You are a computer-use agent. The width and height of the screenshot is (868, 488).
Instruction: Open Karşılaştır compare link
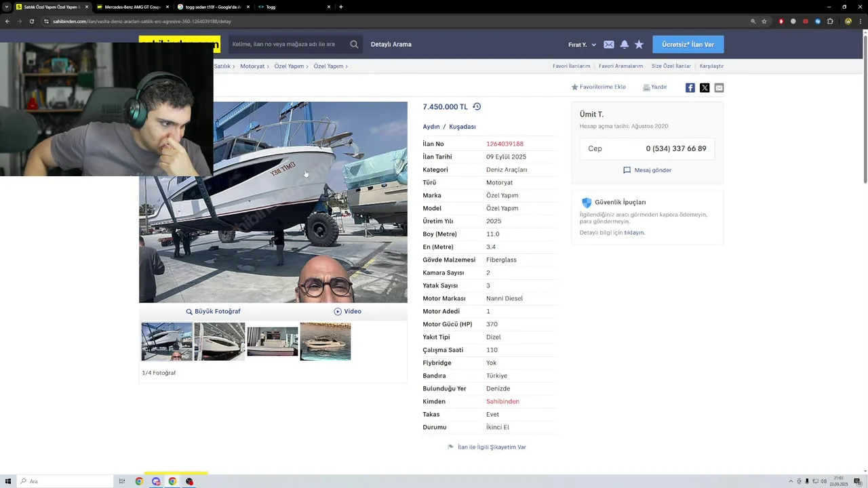711,66
